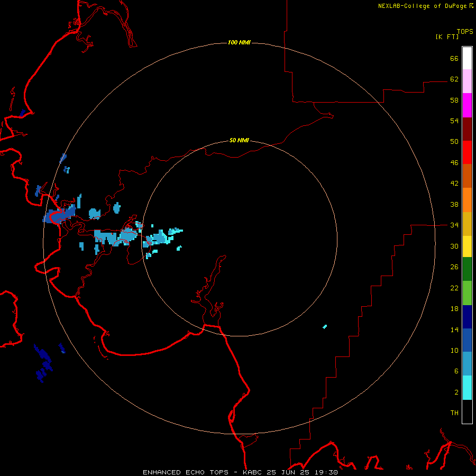Click the light pink legend swatch

click(467, 81)
